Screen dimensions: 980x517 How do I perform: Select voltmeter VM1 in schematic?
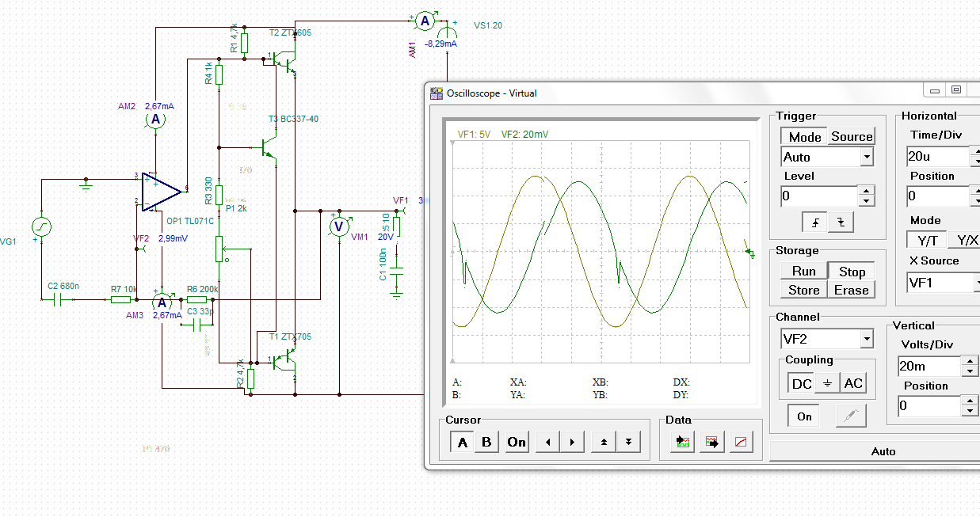point(339,226)
